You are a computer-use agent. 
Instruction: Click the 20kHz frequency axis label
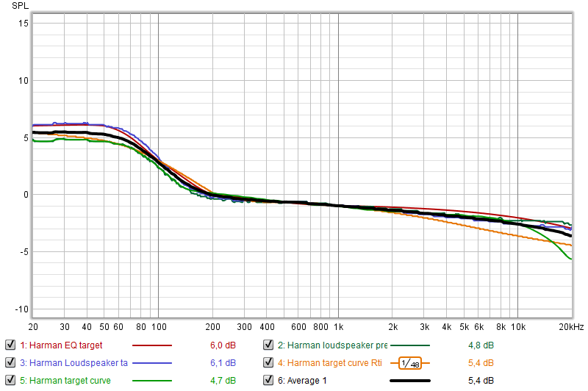(x=570, y=326)
